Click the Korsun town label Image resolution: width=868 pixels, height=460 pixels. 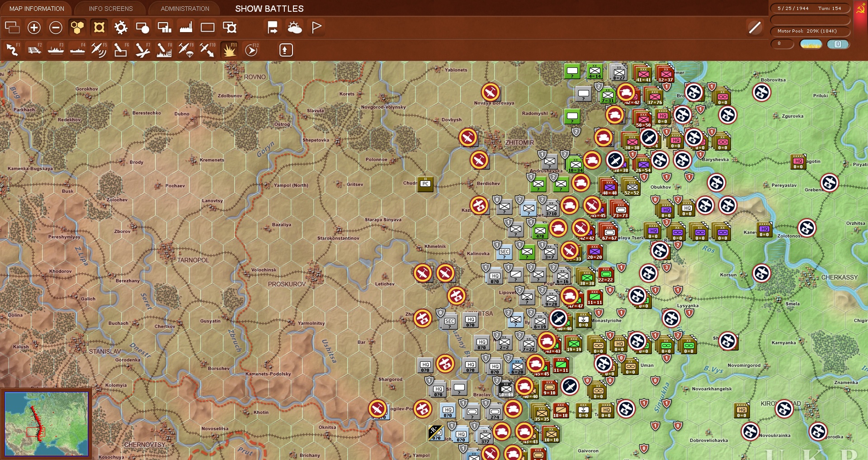(728, 275)
